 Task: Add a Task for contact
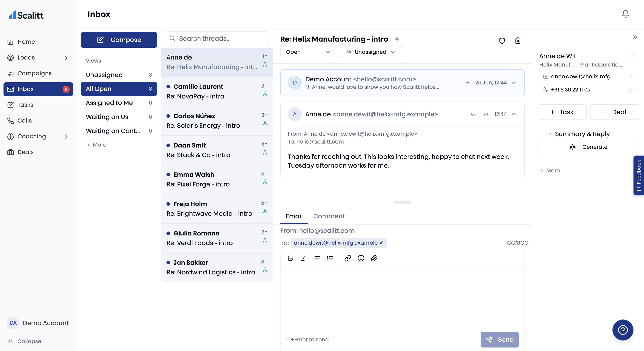tap(562, 112)
